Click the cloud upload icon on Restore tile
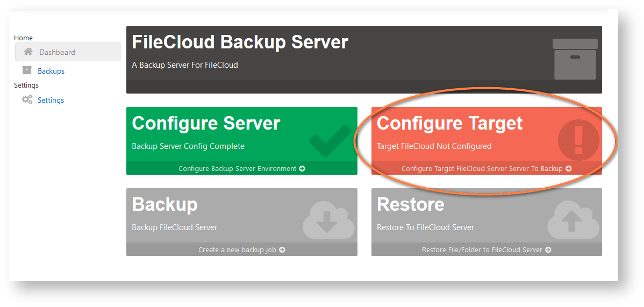Viewport: 644px width, 307px height. 573,221
